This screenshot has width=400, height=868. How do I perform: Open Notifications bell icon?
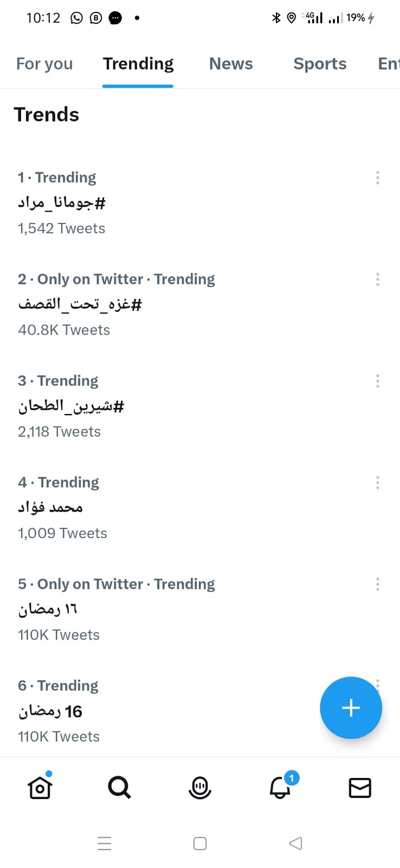[x=280, y=787]
